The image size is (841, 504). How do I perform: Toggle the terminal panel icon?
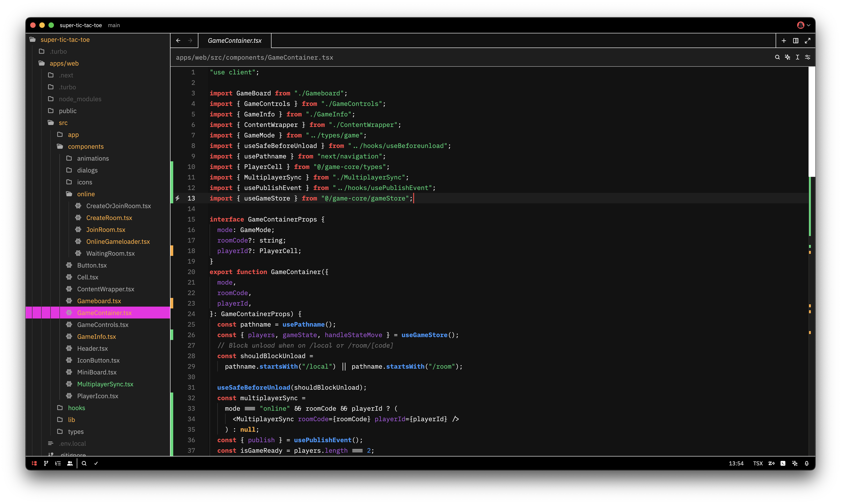point(783,463)
